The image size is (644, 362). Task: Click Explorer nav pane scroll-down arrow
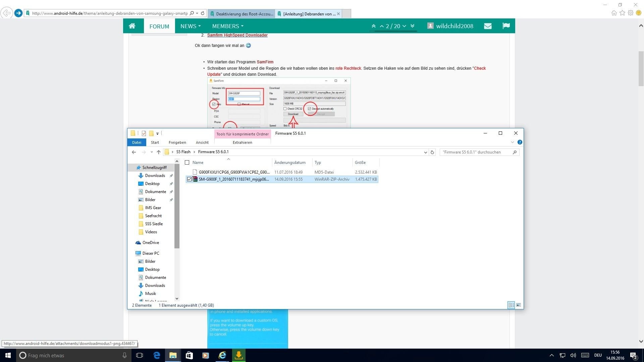(177, 298)
